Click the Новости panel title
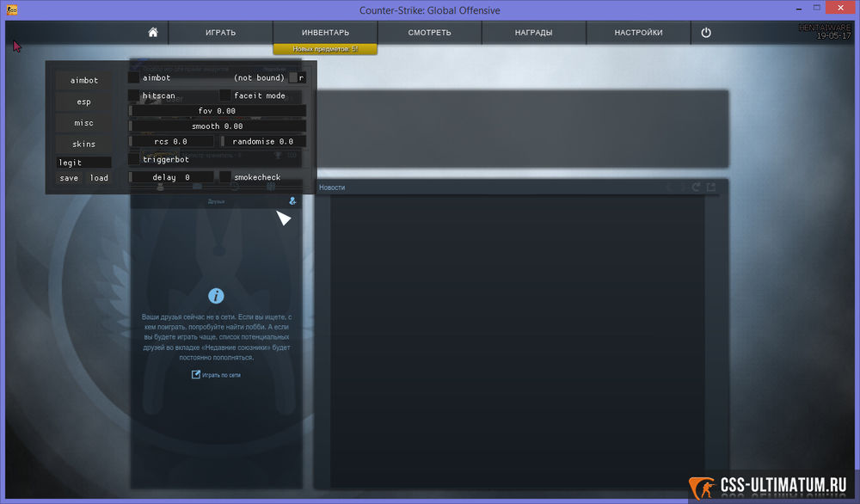860x504 pixels. pyautogui.click(x=332, y=187)
